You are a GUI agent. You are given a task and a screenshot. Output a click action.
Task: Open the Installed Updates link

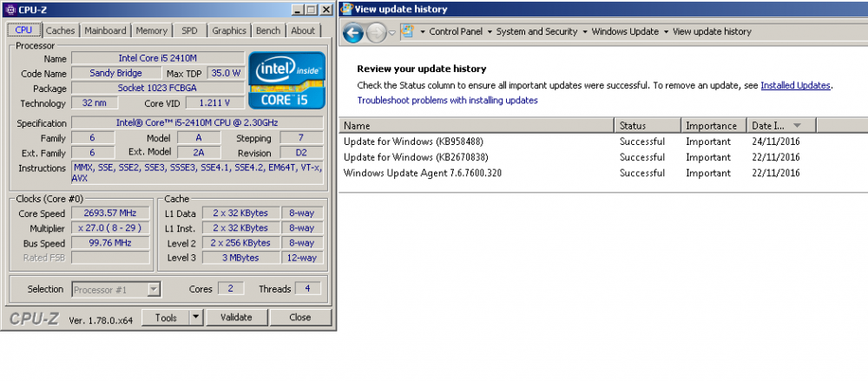[x=795, y=85]
